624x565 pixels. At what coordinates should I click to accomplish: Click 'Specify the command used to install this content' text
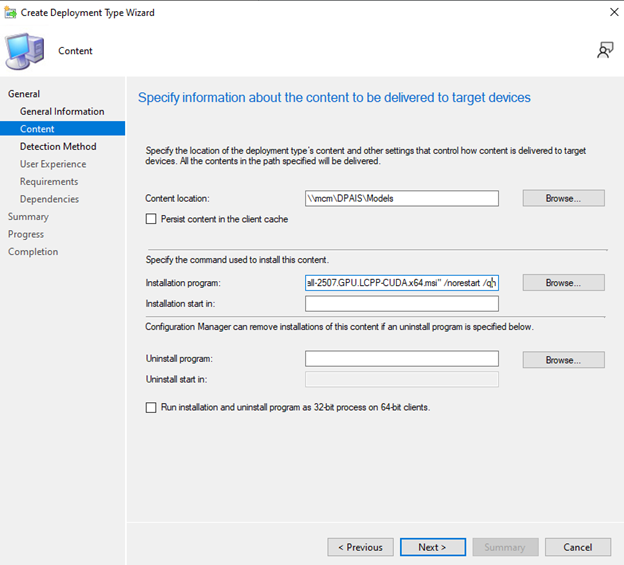pyautogui.click(x=237, y=260)
